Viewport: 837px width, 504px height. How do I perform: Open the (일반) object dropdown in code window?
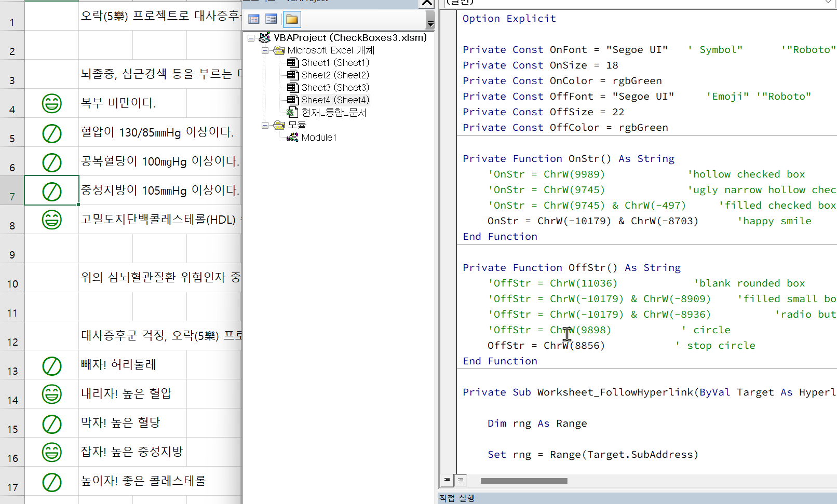[829, 3]
